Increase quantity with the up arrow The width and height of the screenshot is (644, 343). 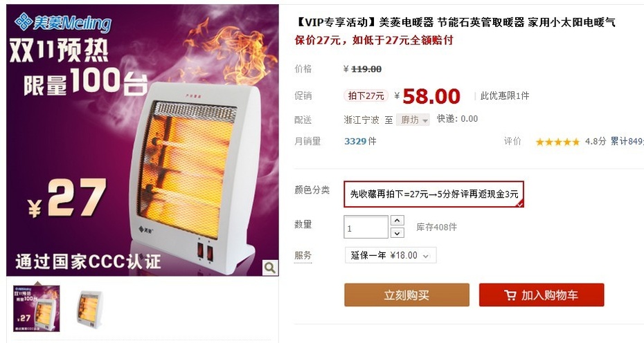point(397,221)
